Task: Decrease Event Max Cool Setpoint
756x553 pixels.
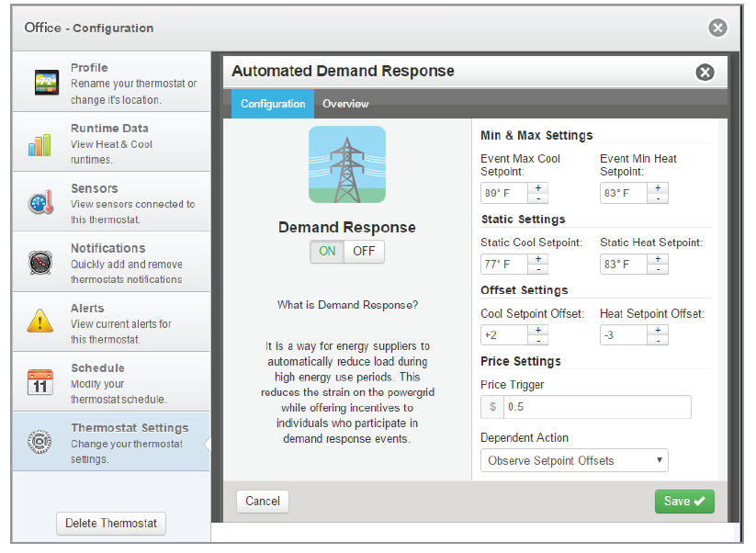Action: point(538,198)
